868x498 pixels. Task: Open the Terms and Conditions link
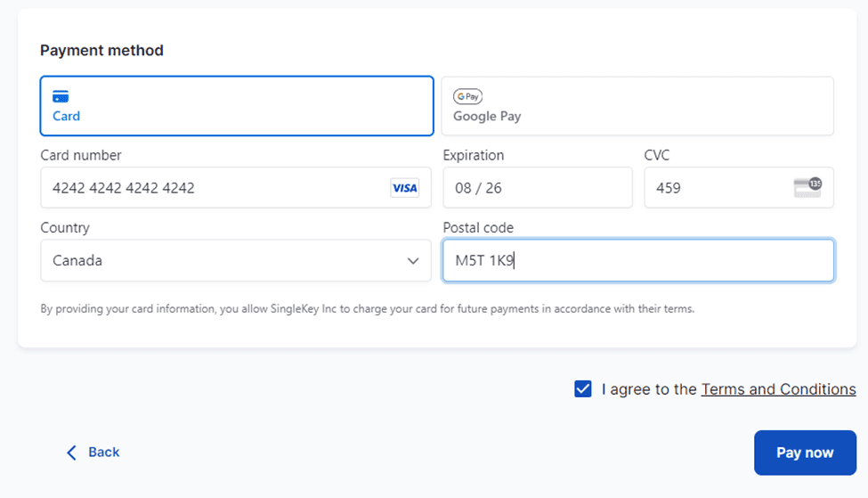(x=778, y=389)
